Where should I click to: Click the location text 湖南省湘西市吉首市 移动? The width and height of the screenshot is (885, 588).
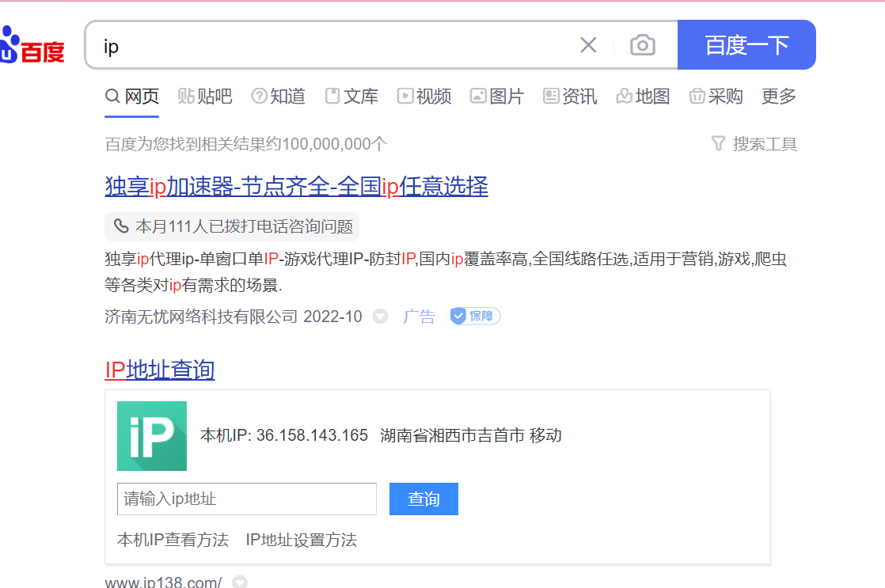tap(471, 435)
